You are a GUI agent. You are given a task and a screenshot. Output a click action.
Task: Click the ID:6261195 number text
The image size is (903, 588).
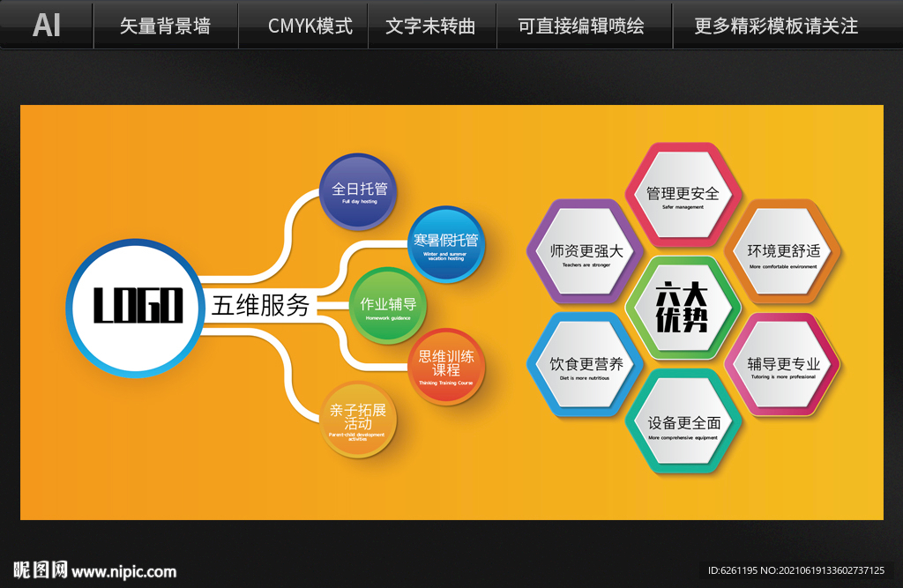coord(733,570)
